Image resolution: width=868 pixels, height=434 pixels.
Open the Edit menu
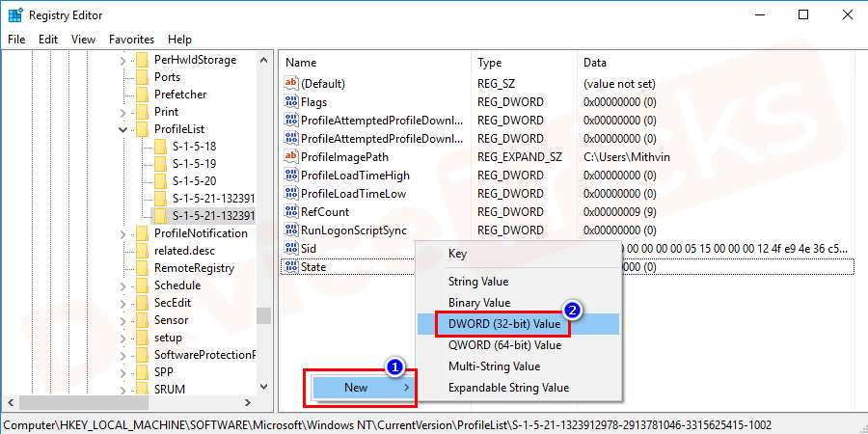pos(48,40)
